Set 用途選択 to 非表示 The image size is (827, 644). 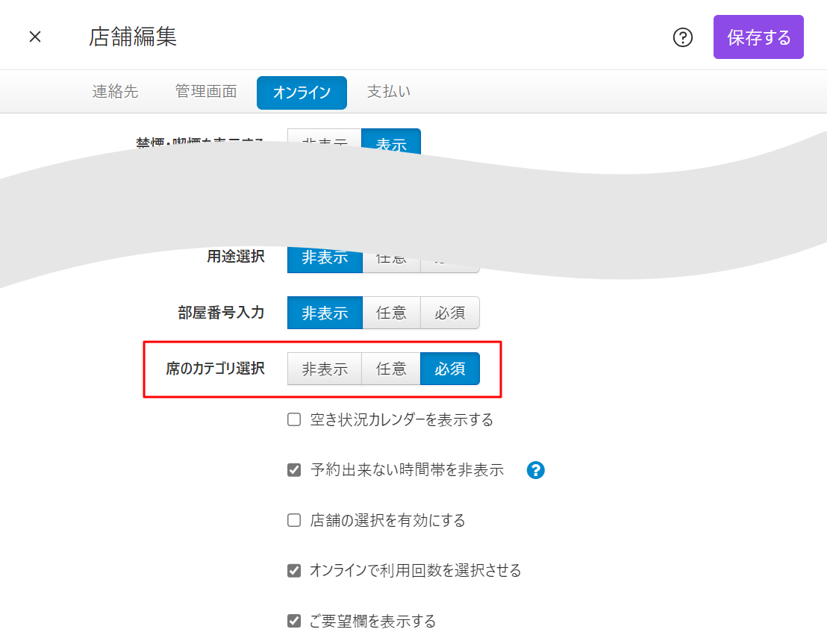(x=325, y=258)
